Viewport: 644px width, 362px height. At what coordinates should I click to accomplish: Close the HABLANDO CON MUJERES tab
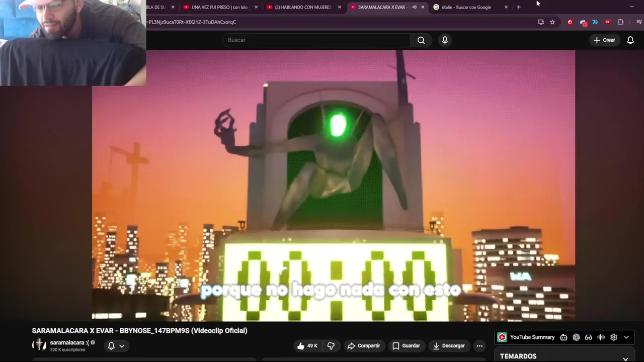(340, 7)
